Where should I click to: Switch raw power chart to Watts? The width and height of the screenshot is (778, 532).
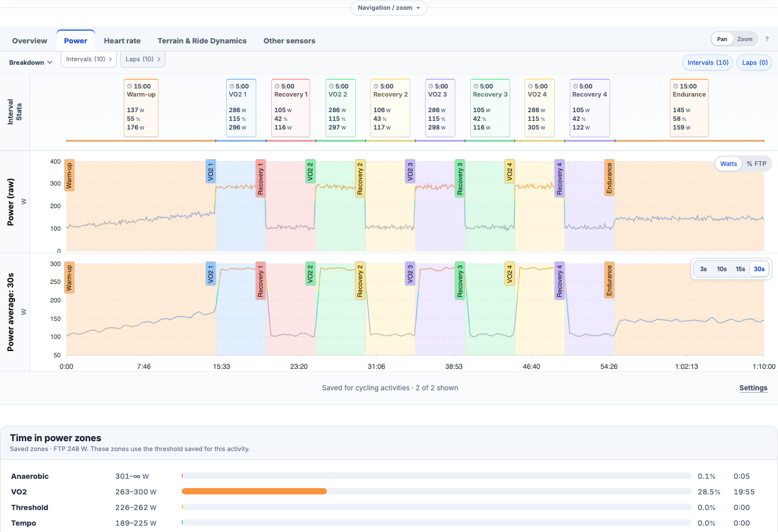click(728, 164)
